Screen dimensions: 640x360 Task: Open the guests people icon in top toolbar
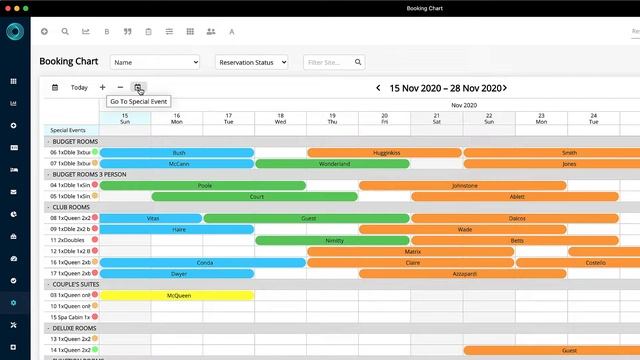point(211,31)
